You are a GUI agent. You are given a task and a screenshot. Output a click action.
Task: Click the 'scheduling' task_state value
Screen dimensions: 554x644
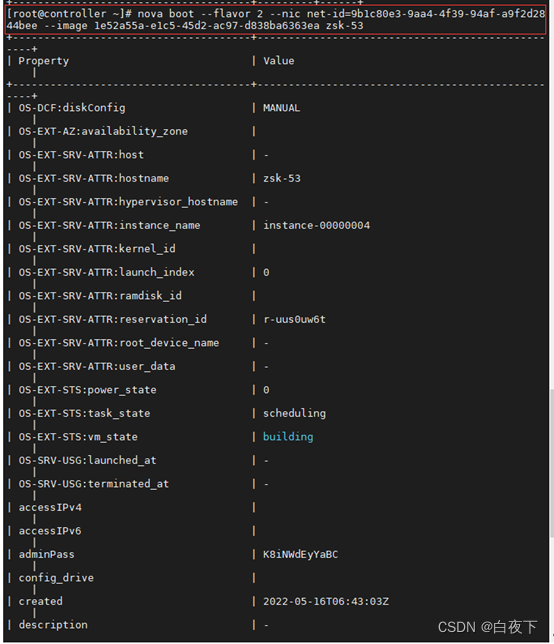pyautogui.click(x=294, y=414)
